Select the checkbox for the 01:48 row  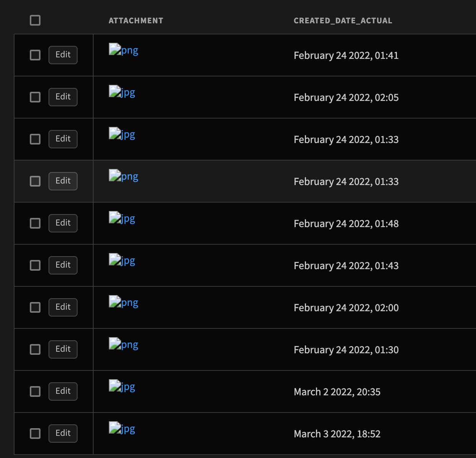tap(35, 223)
